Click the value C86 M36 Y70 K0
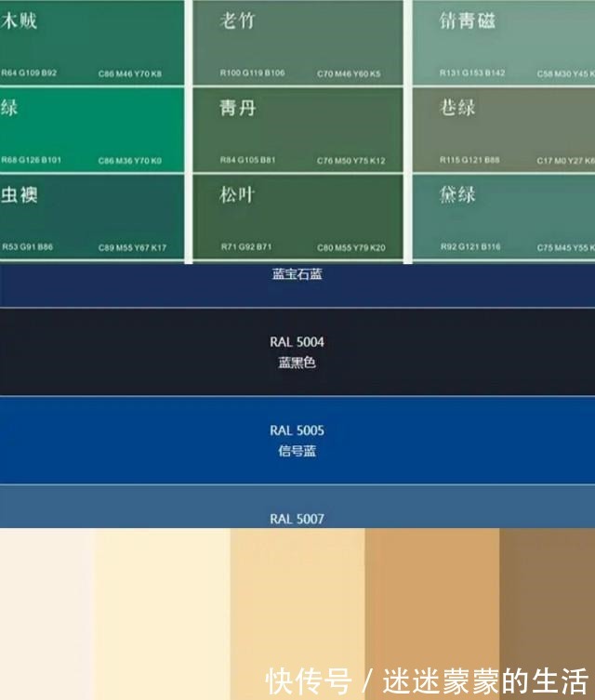 pos(130,161)
